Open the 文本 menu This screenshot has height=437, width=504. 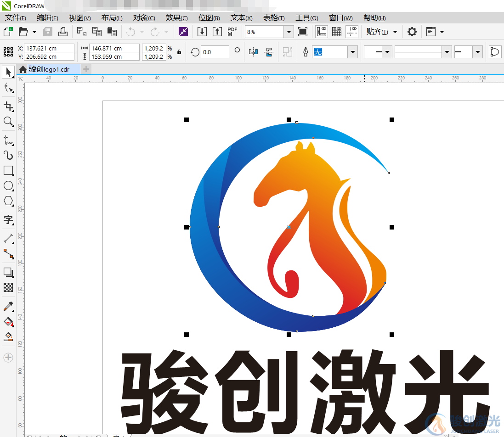tap(241, 18)
